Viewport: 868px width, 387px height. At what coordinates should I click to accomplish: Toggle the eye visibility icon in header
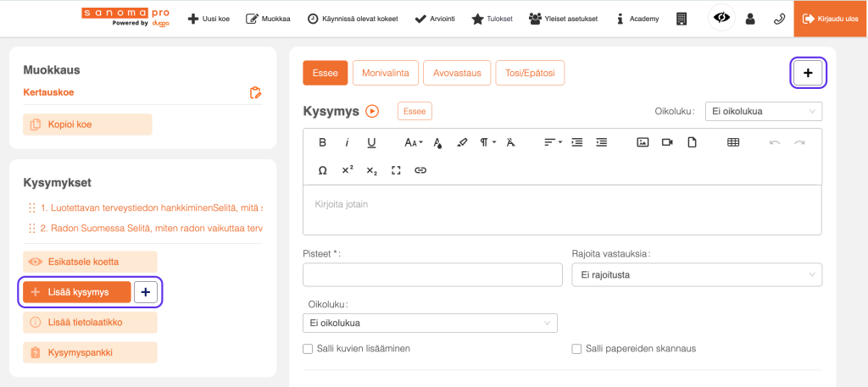pos(721,18)
